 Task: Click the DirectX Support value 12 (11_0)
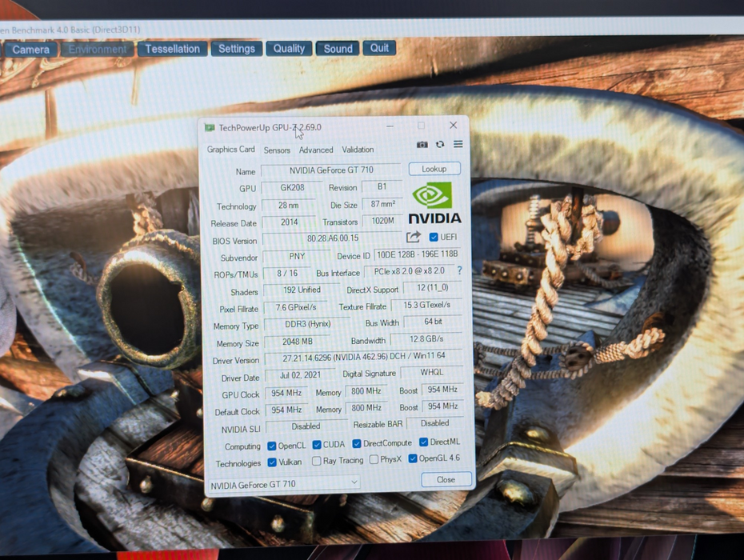click(432, 287)
